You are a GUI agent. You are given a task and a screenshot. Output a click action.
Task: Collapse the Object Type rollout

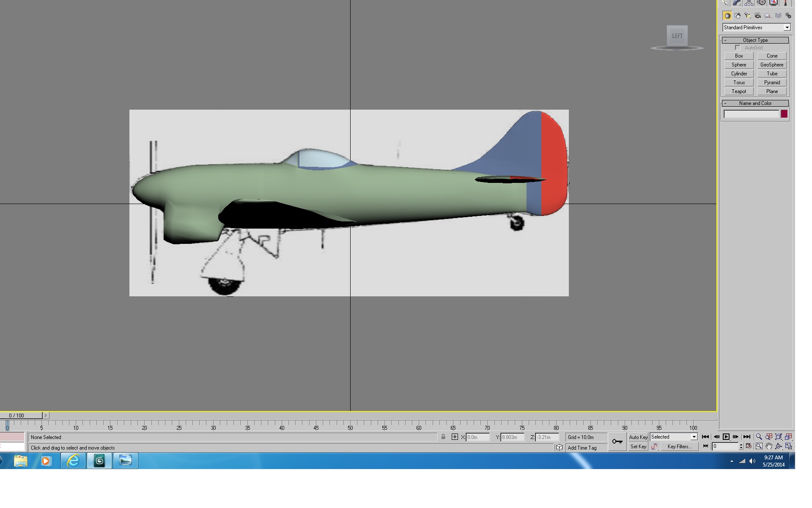[755, 40]
